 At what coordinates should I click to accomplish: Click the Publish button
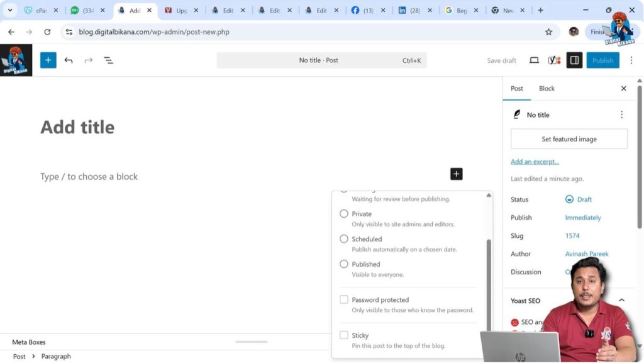click(x=602, y=60)
